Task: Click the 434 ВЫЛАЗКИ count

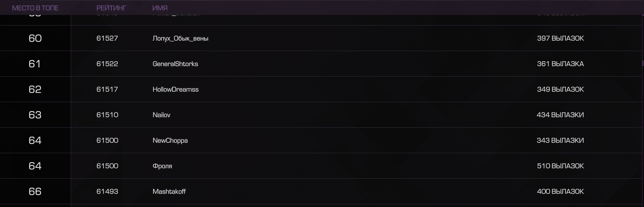Action: (x=560, y=115)
